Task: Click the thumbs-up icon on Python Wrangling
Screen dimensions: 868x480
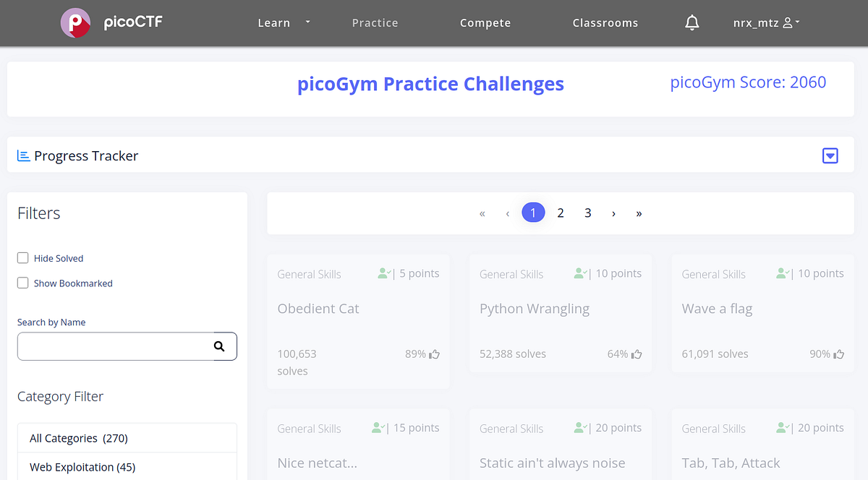Action: pyautogui.click(x=635, y=353)
